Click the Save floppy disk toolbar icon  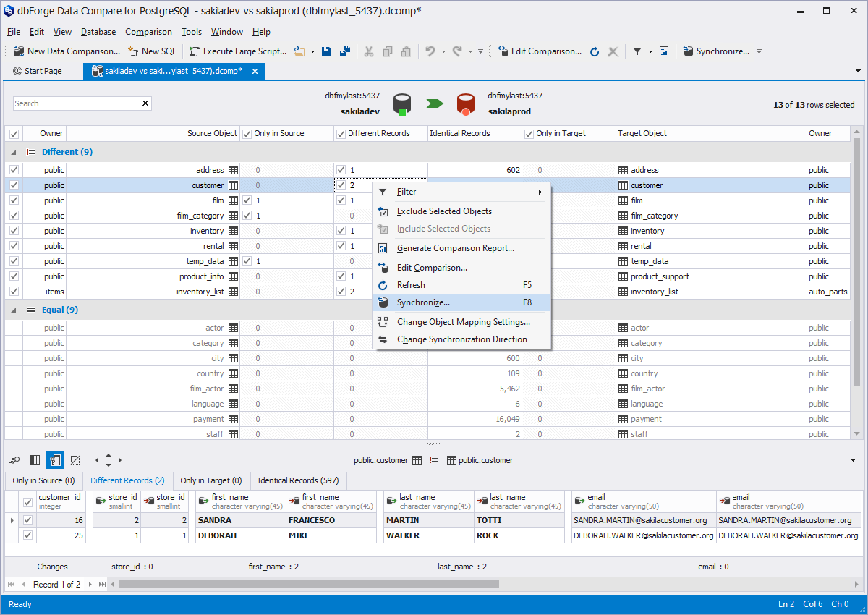point(326,51)
